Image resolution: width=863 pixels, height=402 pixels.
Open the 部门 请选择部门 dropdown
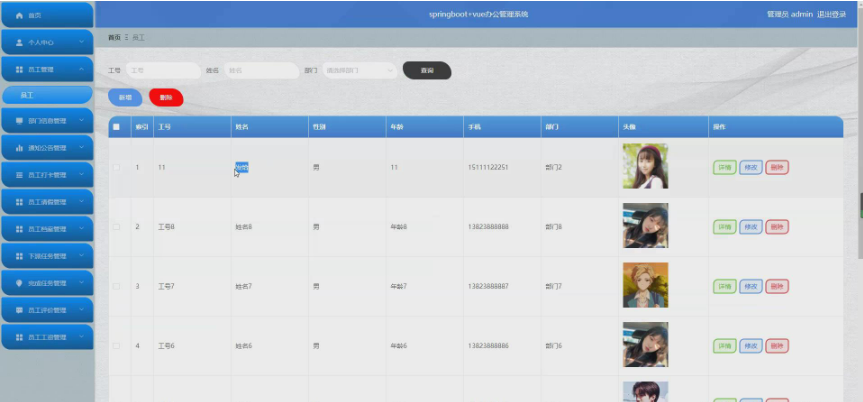click(x=360, y=70)
